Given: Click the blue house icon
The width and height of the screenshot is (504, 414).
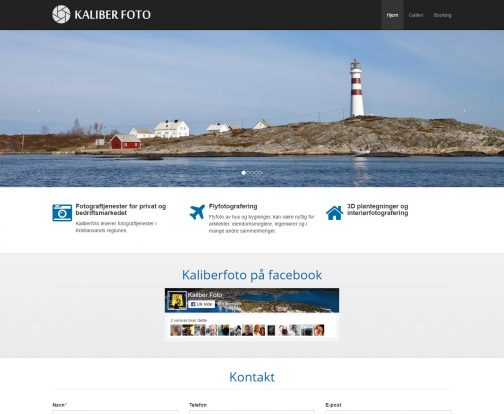Looking at the screenshot, I should (334, 213).
